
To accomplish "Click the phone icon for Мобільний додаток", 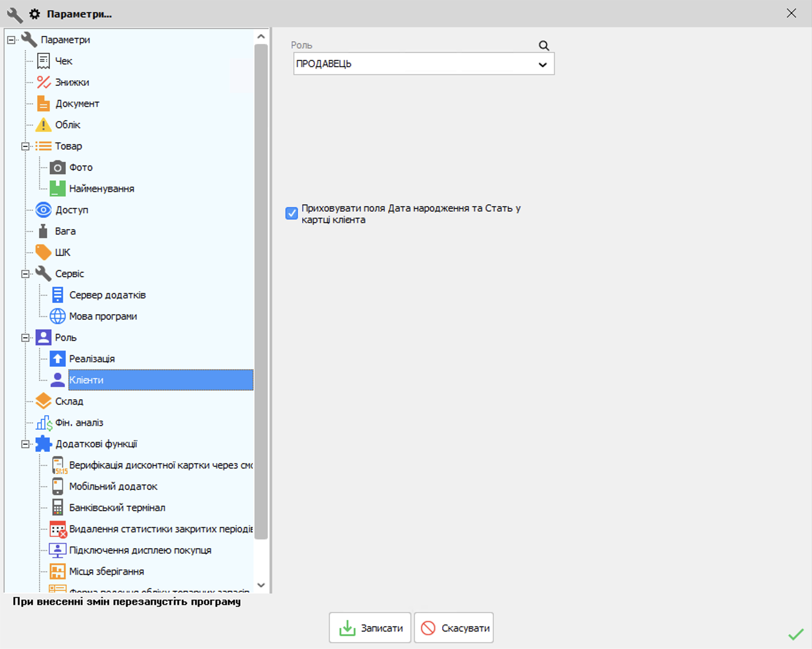I will click(58, 486).
